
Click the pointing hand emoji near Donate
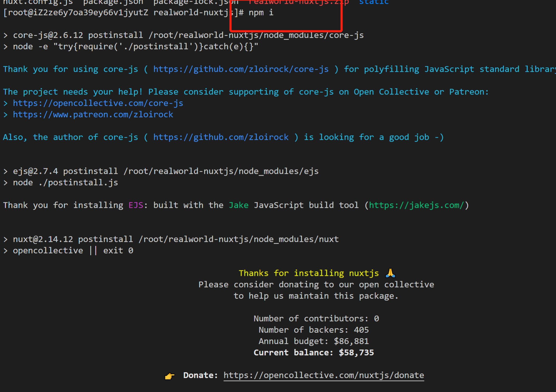pos(169,376)
